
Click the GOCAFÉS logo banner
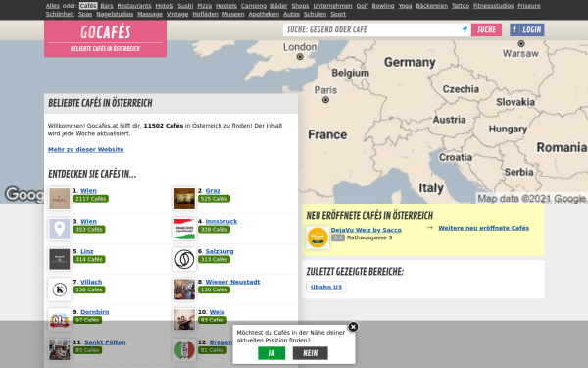(106, 38)
